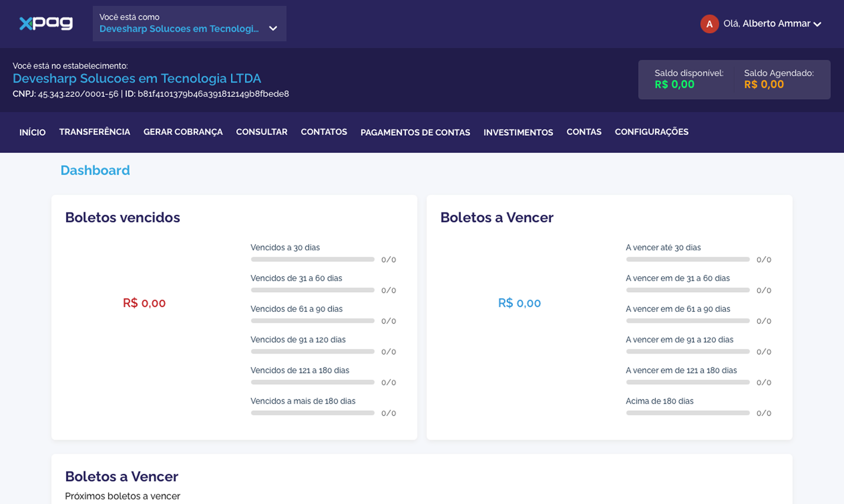Expand the Olá, Alberto Ammar user menu
Screen dimensions: 844x504
[x=761, y=24]
